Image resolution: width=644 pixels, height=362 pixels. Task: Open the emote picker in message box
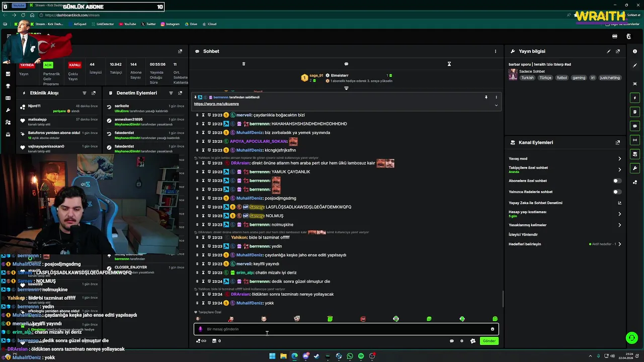pyautogui.click(x=493, y=329)
